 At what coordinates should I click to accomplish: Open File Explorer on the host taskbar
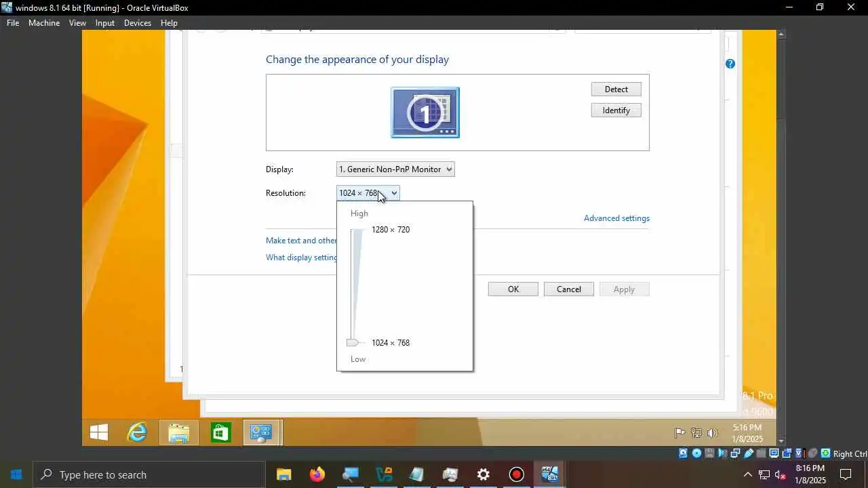pos(283,474)
